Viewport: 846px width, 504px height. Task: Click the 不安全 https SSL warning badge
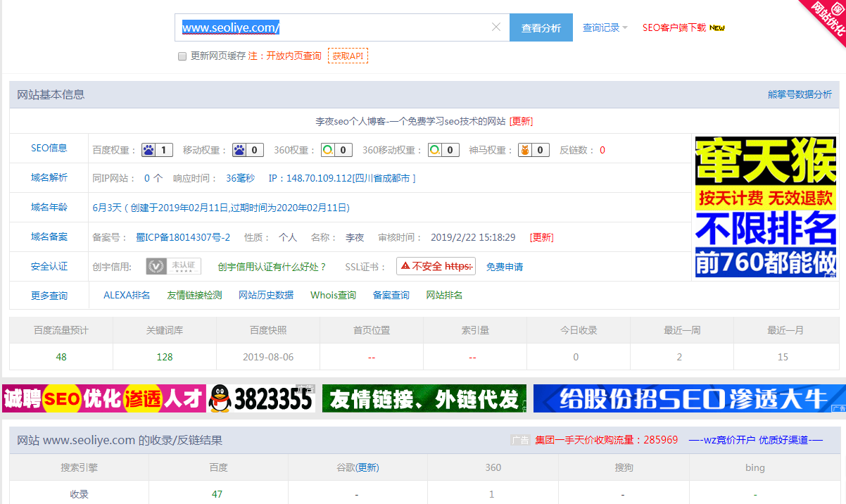436,266
